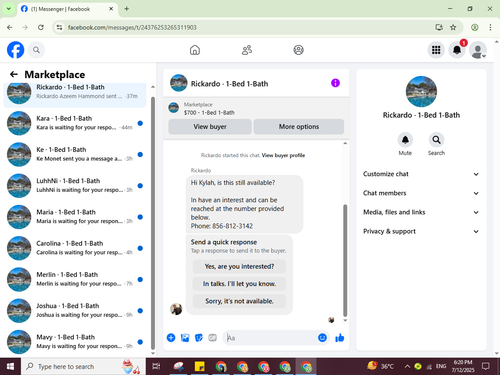Open the Ke - 1-Bed 1-Bath conversation
500x375 pixels.
tap(75, 154)
